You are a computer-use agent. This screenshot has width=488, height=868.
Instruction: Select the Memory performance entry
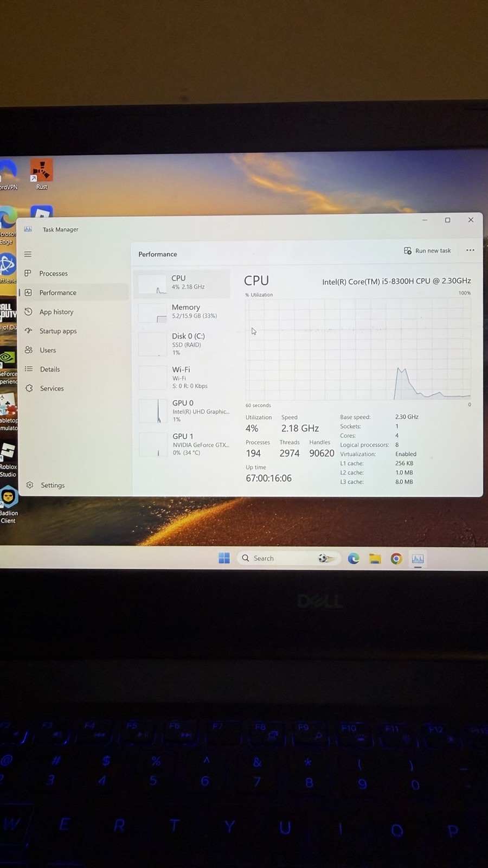[182, 312]
